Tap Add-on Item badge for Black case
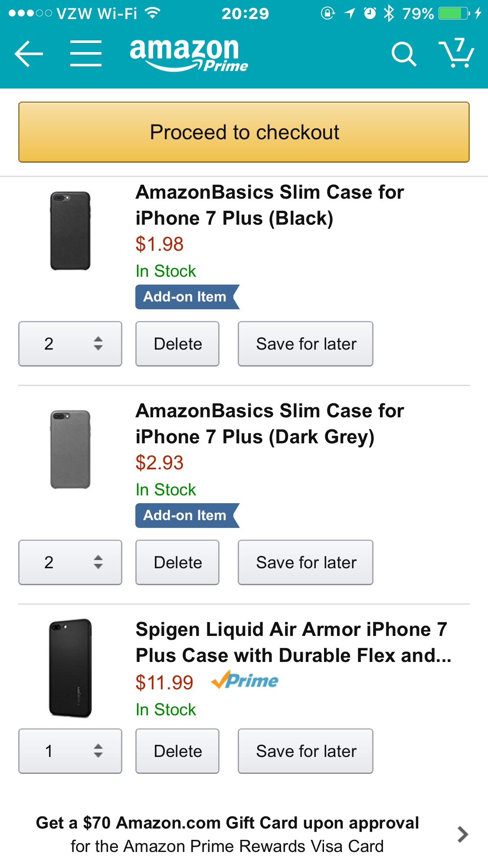The width and height of the screenshot is (488, 868). tap(187, 297)
